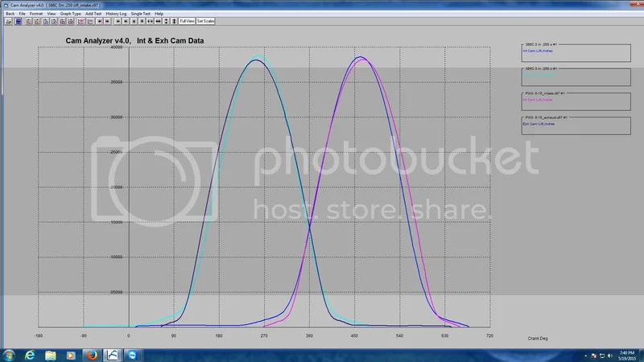The image size is (644, 362).
Task: Click the blue save icon in toolbar
Action: click(19, 21)
